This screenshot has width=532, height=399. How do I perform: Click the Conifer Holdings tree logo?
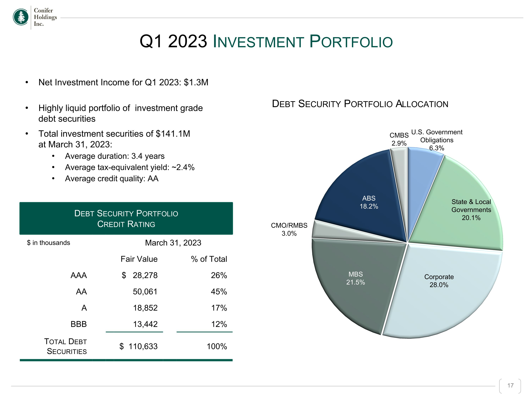coord(21,17)
